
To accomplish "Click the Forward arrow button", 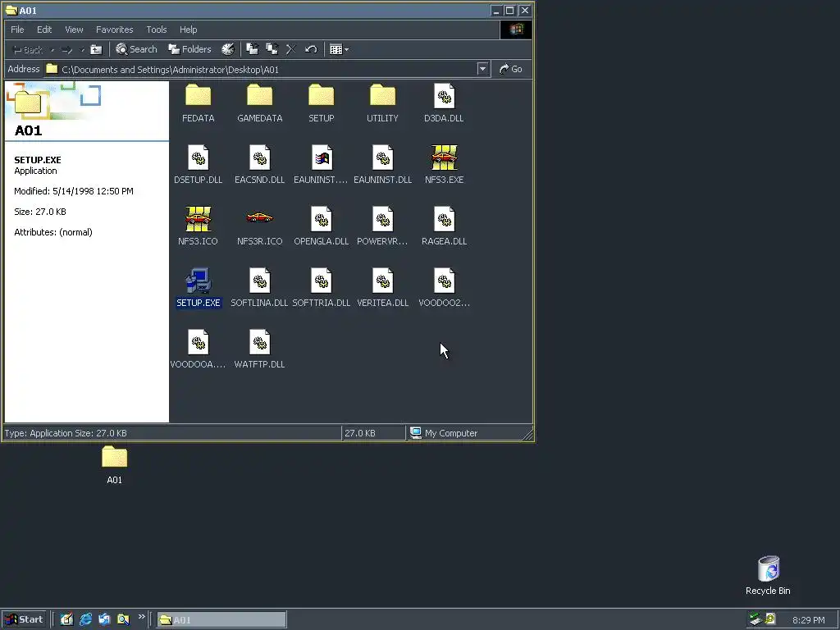I will 67,50.
